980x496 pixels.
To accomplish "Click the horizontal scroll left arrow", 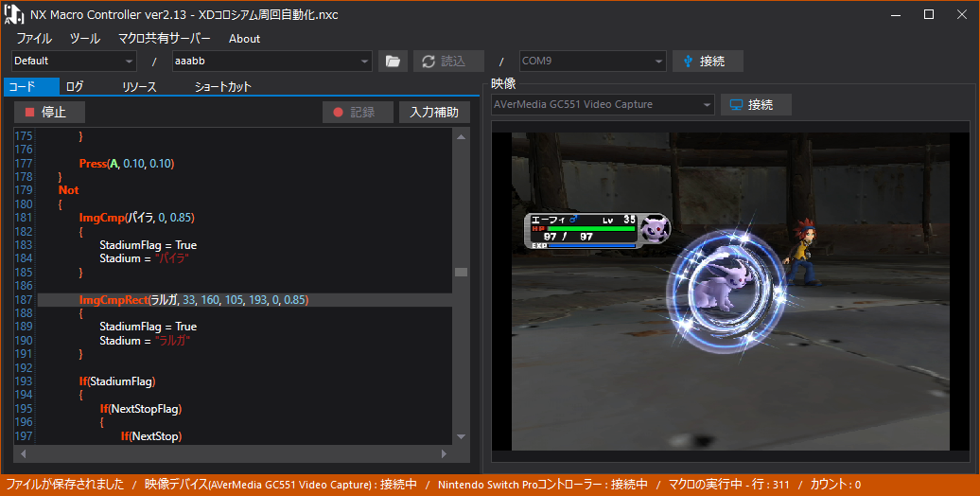I will [23, 453].
